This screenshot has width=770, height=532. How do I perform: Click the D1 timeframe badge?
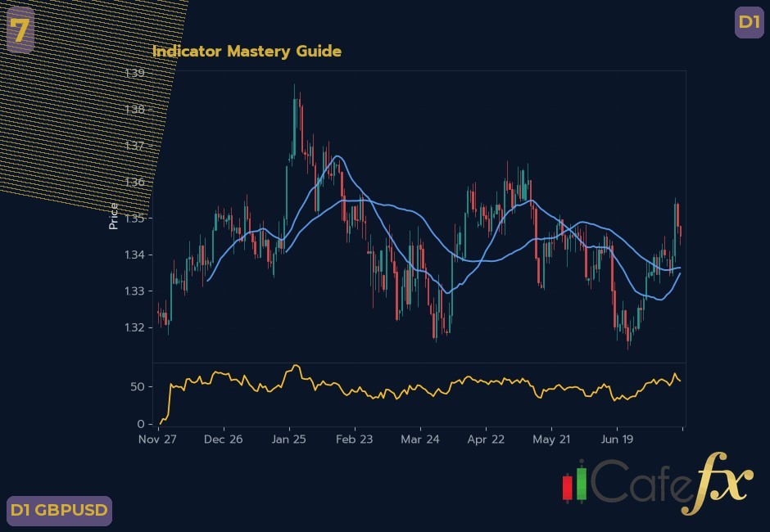tap(749, 22)
